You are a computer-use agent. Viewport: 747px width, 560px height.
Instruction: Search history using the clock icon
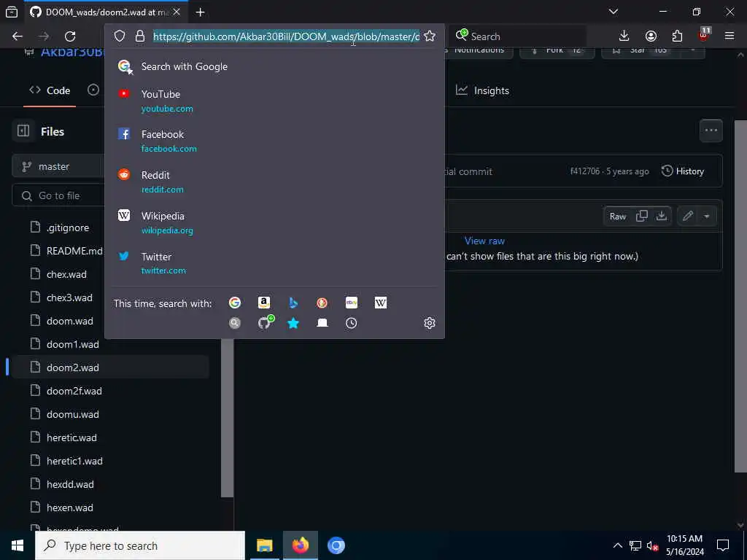click(x=351, y=323)
